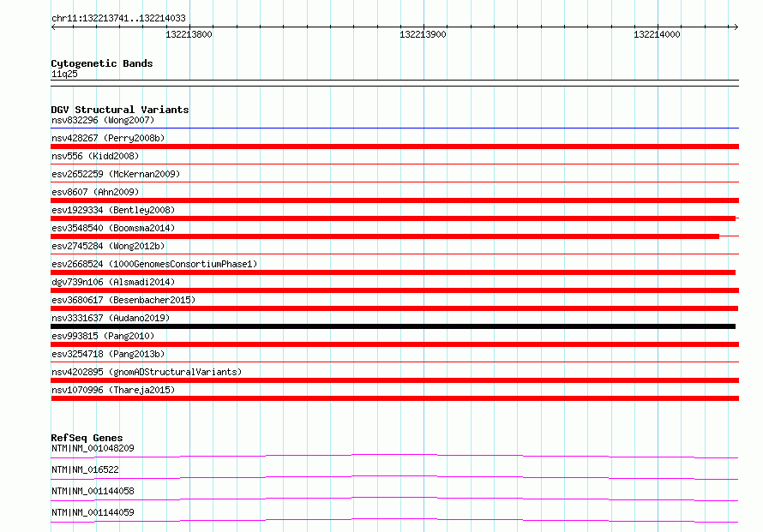The height and width of the screenshot is (532, 763).
Task: Click the right arrow on the coordinate ruler
Action: tap(736, 27)
